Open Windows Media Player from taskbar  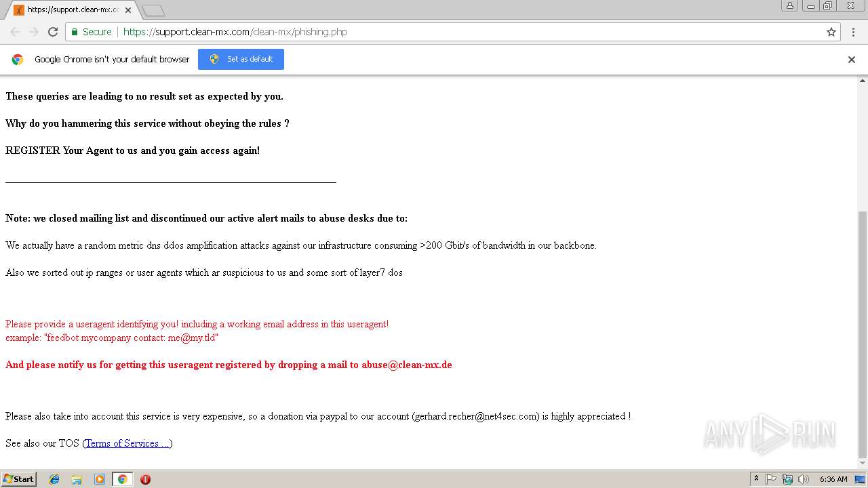click(x=100, y=479)
